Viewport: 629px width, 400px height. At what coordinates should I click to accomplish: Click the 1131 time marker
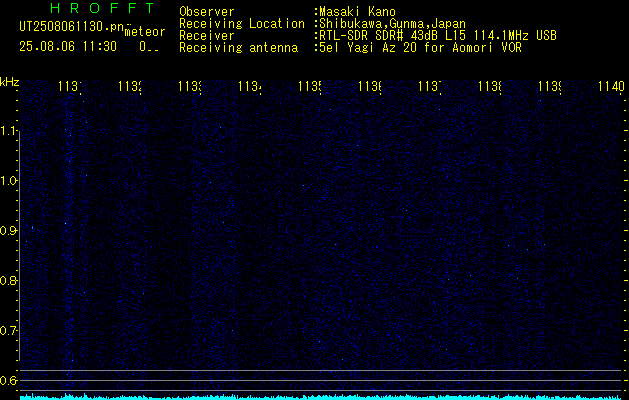(70, 86)
